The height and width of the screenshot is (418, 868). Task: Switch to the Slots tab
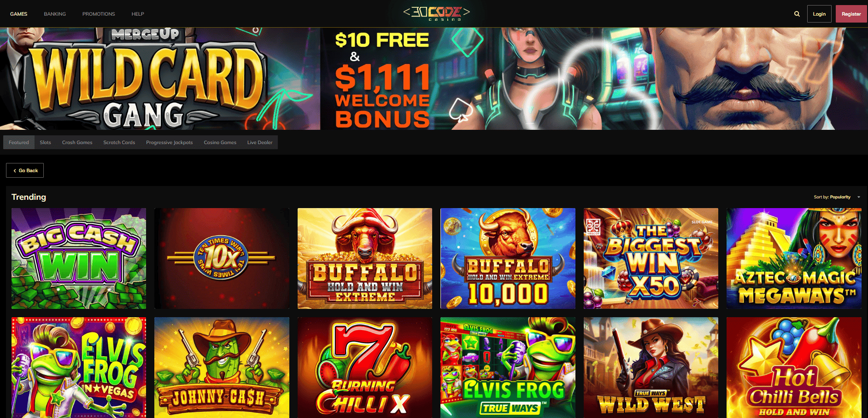click(45, 142)
